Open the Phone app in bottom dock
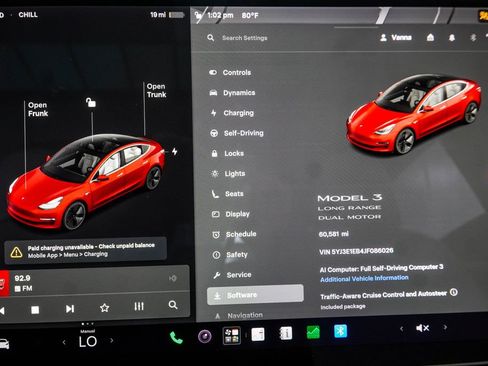488x366 pixels. coord(176,338)
